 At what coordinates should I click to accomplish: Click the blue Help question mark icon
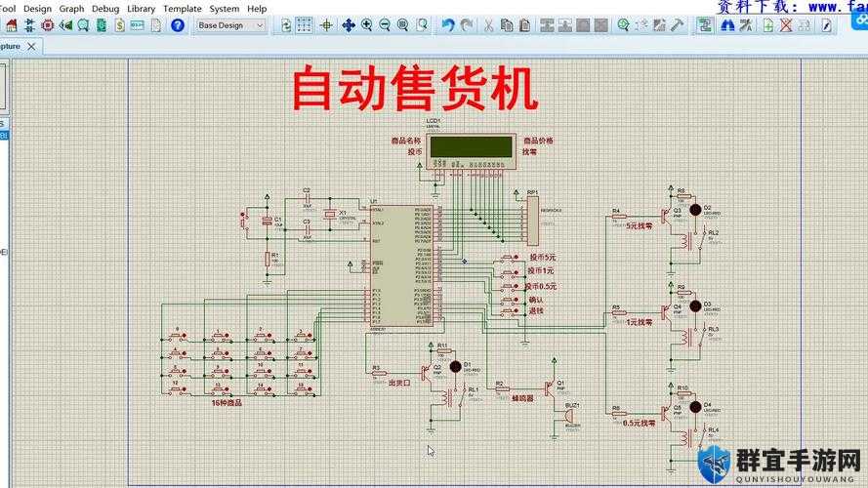(177, 25)
